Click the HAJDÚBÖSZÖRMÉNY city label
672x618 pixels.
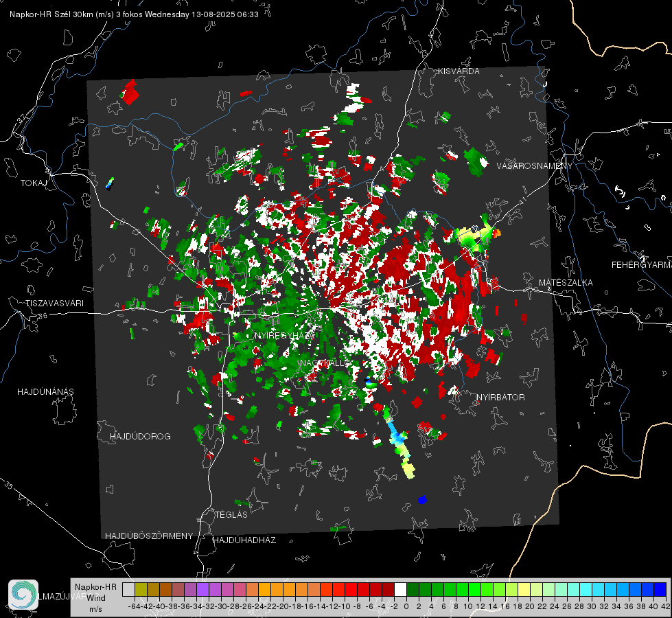[x=149, y=536]
